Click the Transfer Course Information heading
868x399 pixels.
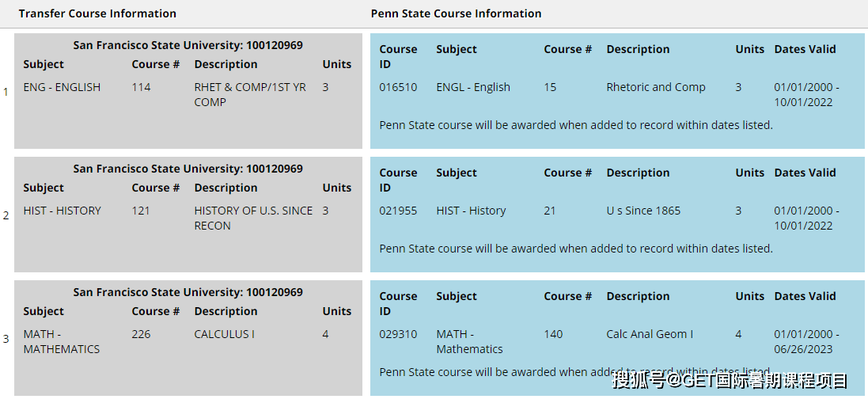[97, 13]
